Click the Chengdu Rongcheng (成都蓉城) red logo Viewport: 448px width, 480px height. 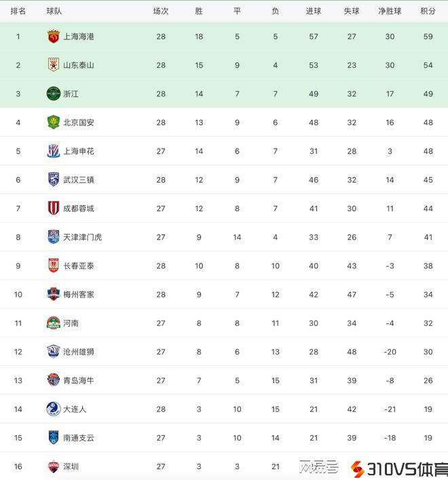[x=54, y=208]
